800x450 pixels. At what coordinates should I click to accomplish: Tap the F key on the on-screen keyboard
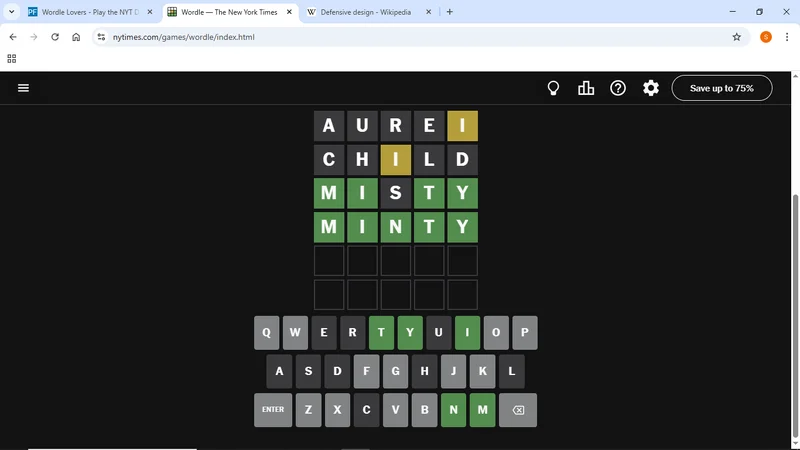(366, 371)
